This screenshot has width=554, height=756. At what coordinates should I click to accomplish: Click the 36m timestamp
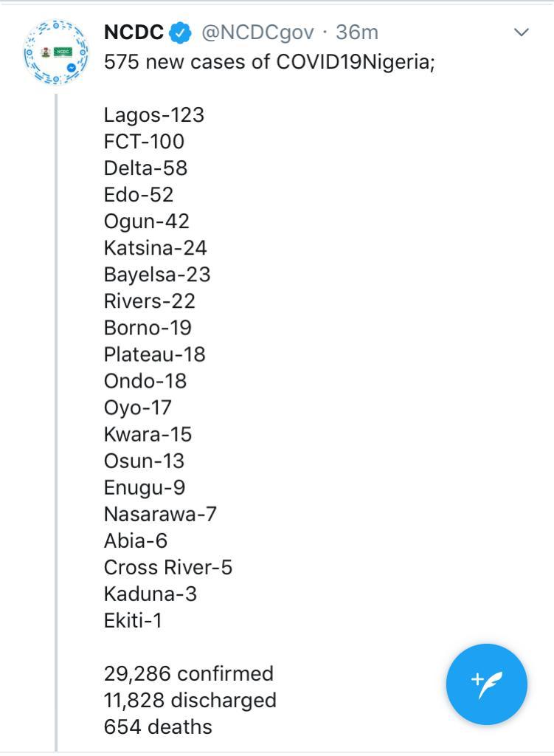357,32
